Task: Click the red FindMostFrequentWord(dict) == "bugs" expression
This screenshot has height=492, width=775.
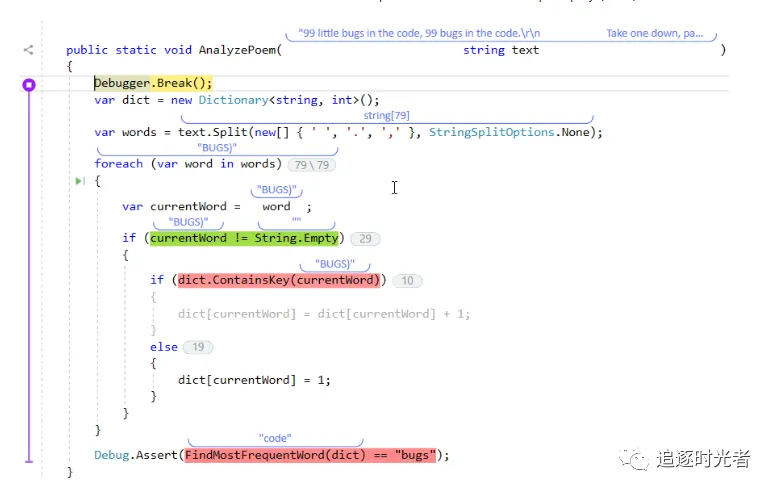Action: pos(310,455)
